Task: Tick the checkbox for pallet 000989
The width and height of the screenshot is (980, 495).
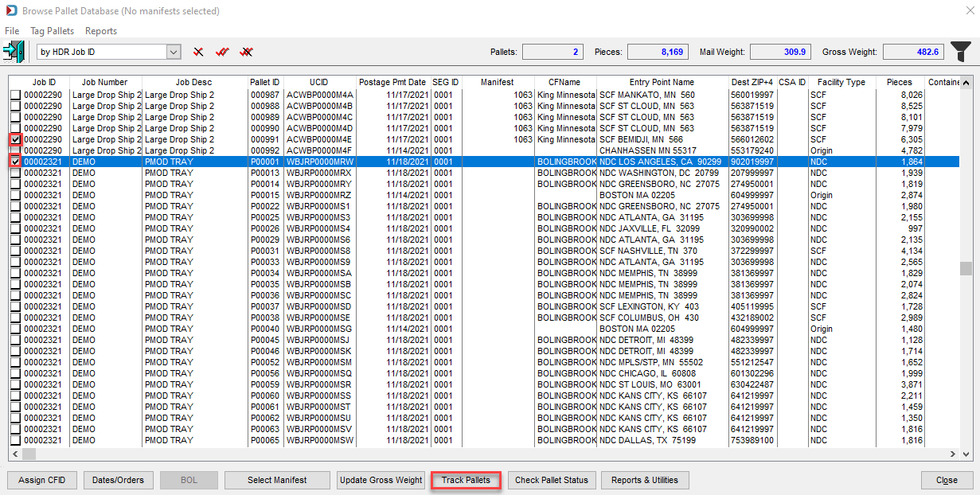Action: (16, 117)
